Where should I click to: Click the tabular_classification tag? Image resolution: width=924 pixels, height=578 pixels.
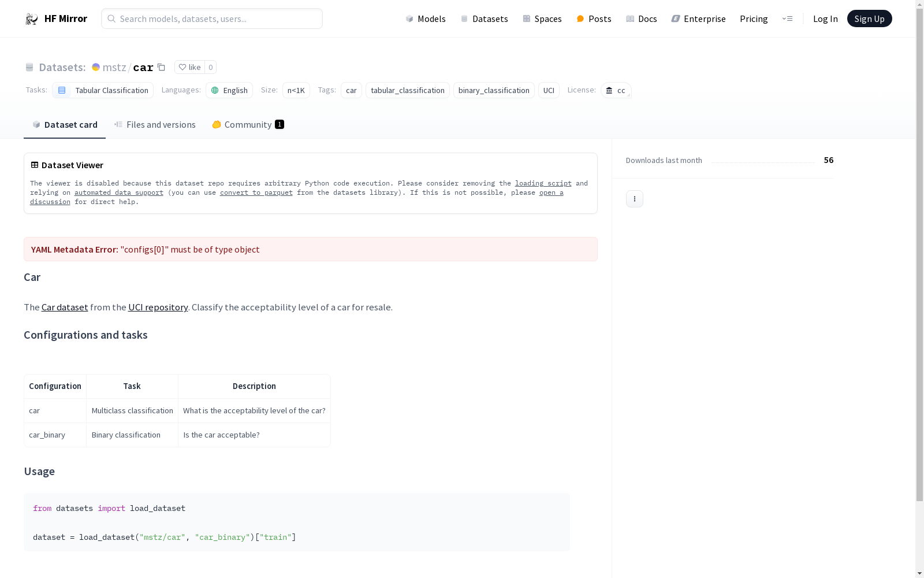(408, 90)
